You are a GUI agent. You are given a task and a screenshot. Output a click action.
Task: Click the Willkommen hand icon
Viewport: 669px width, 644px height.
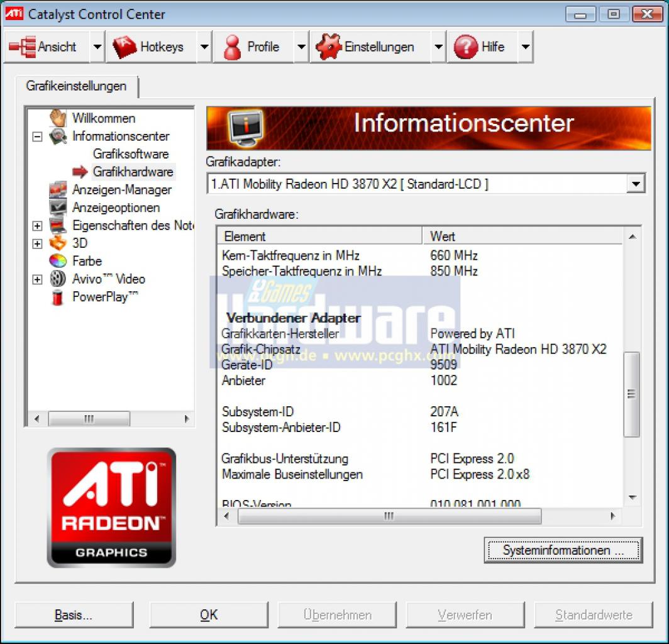pos(58,118)
